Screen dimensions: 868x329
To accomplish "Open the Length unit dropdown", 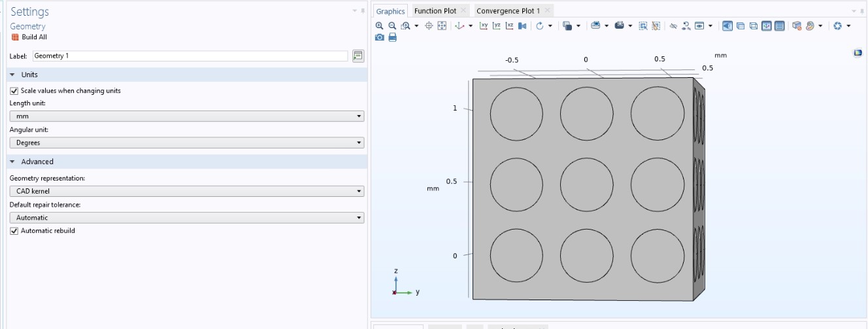I will [x=186, y=116].
